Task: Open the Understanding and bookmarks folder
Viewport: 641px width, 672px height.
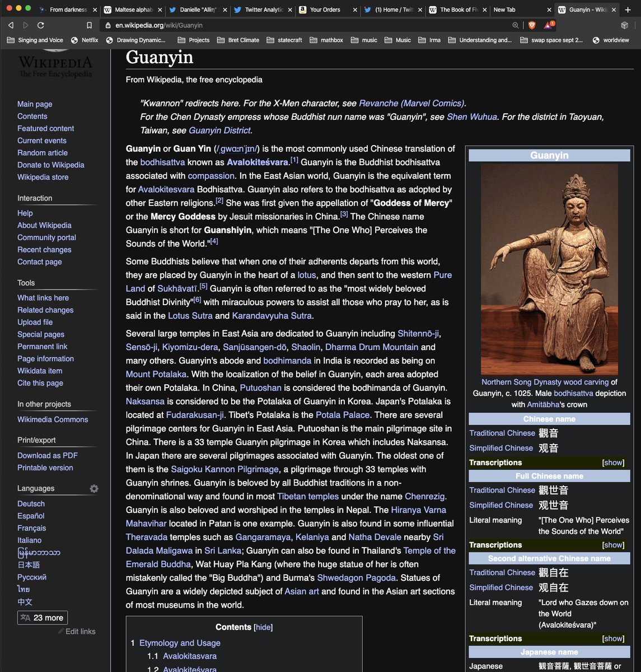Action: [479, 40]
